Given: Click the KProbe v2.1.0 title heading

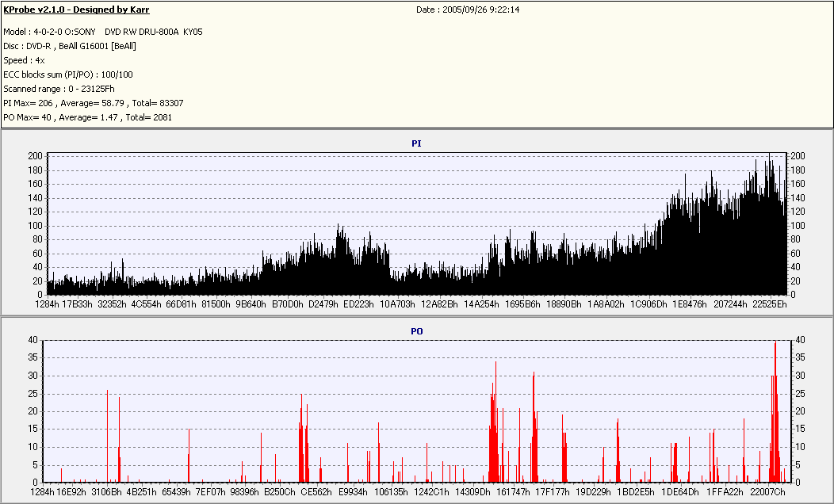Looking at the screenshot, I should pos(76,10).
